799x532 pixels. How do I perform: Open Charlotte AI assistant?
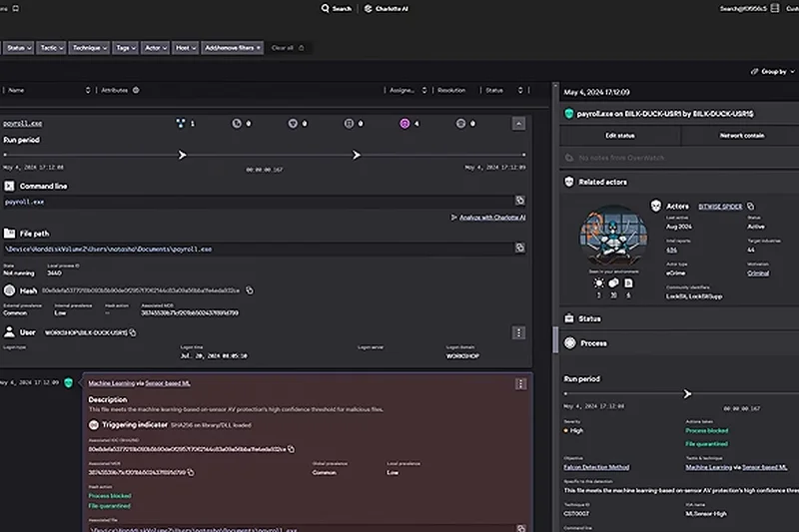[386, 8]
